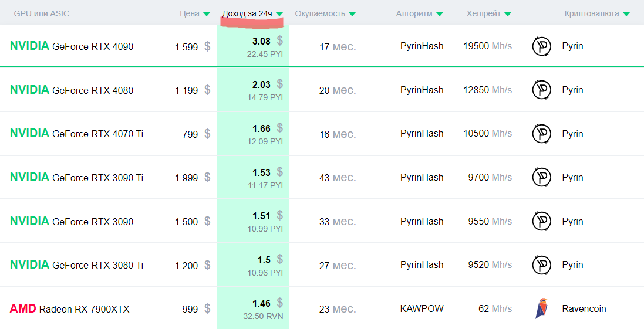The image size is (644, 329).
Task: Sort by Доход за 24ч column arrow
Action: (x=279, y=14)
